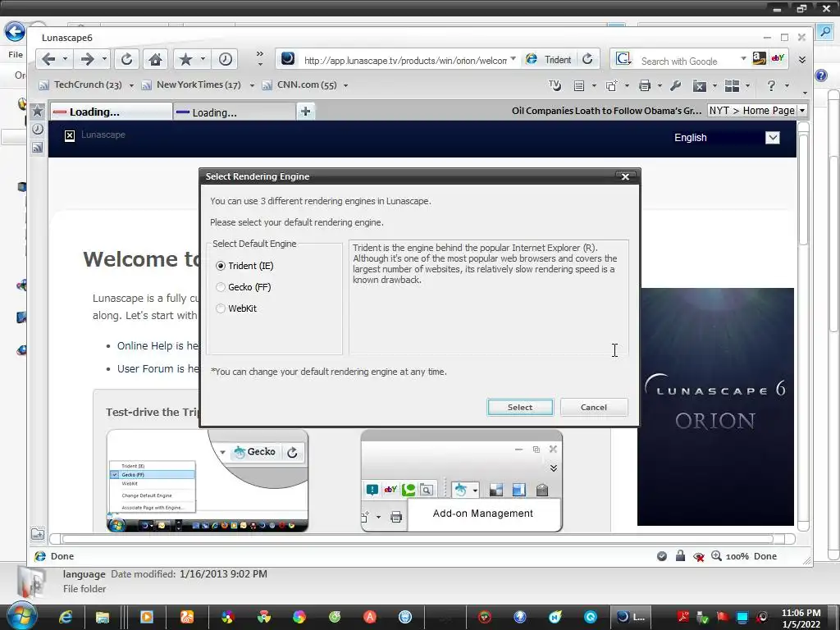Click the Google search engine icon
The height and width of the screenshot is (630, 840).
[623, 59]
